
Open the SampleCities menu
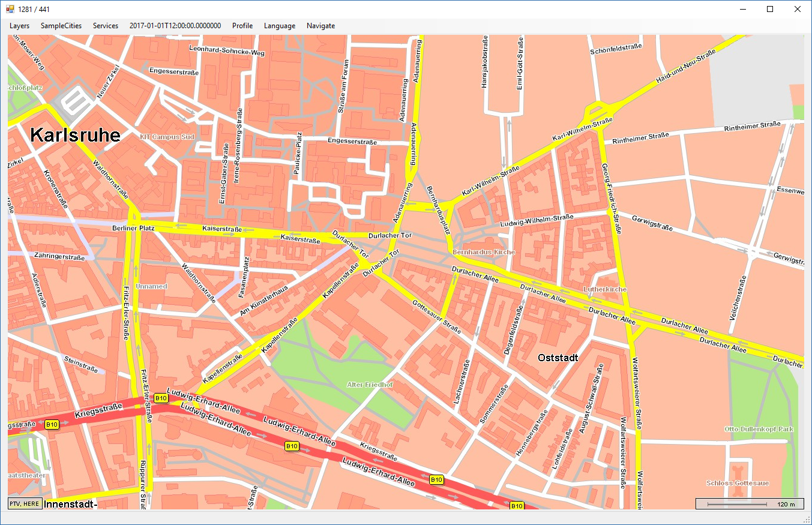[61, 26]
